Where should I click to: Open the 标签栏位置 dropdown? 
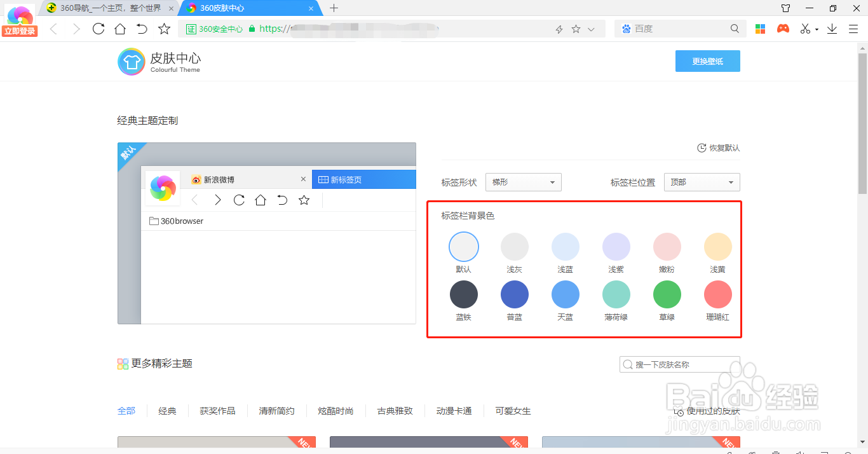pyautogui.click(x=702, y=182)
